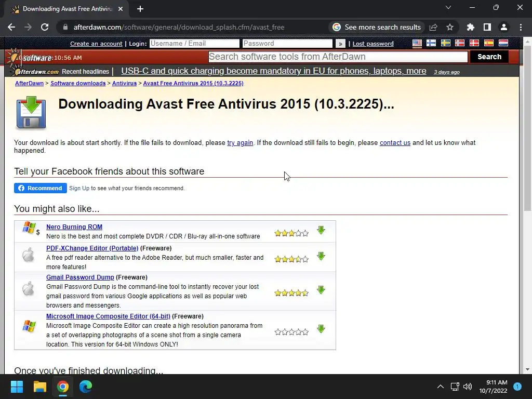
Task: Open the tab search chevron dropdown
Action: tap(448, 7)
